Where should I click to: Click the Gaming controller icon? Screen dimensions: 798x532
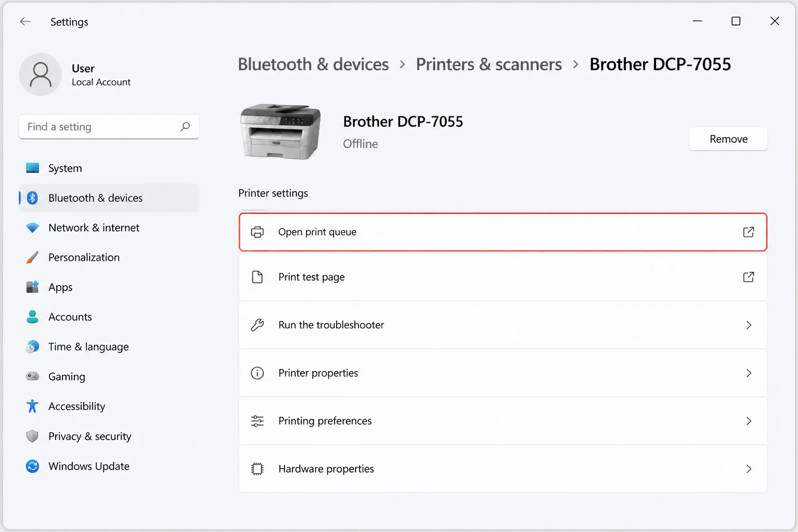[32, 376]
